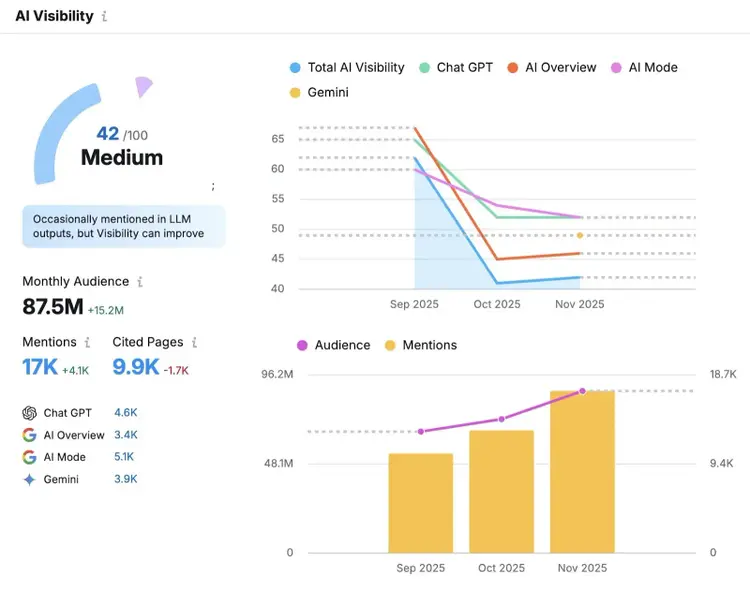Image resolution: width=750 pixels, height=591 pixels.
Task: Click the Mentions info icon
Action: [87, 342]
